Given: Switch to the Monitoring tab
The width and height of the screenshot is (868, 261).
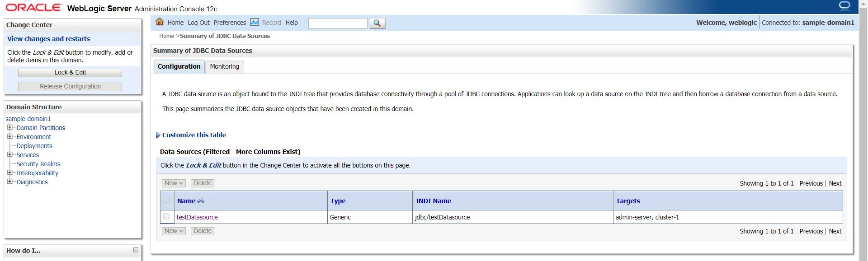Looking at the screenshot, I should coord(224,66).
